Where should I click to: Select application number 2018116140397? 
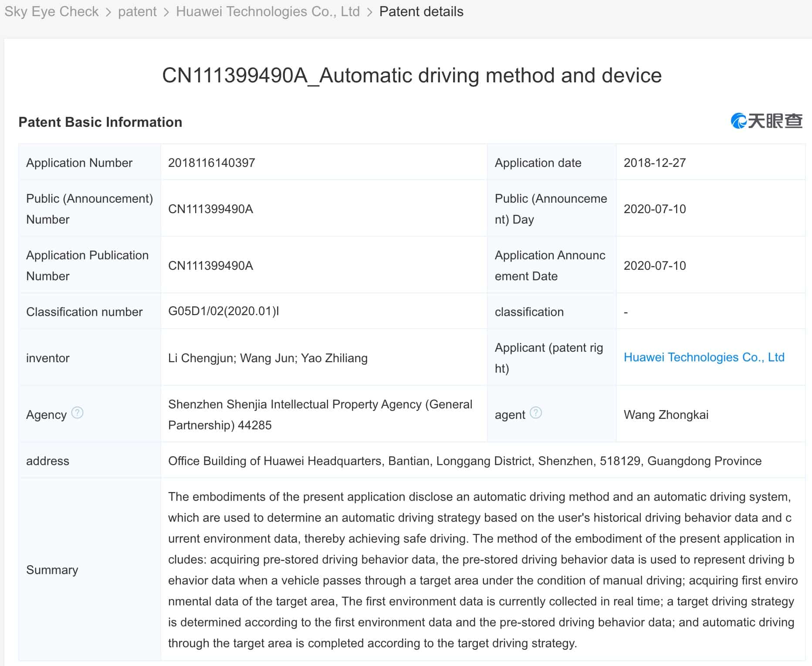point(211,163)
